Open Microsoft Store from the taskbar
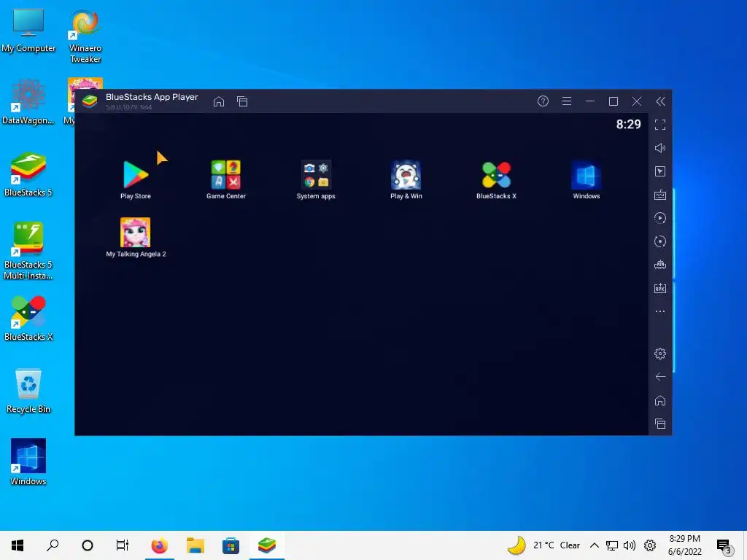The width and height of the screenshot is (747, 560). click(231, 545)
